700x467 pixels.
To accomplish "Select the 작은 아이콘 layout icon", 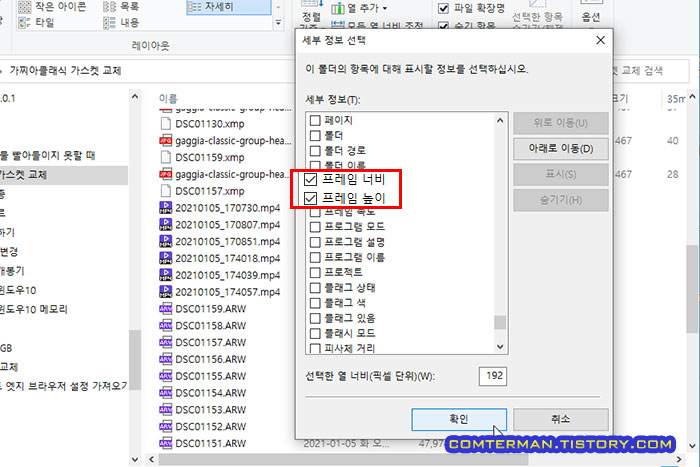I will [25, 7].
